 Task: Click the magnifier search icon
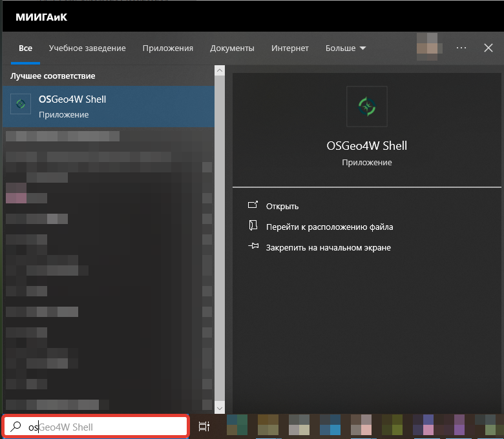[16, 427]
